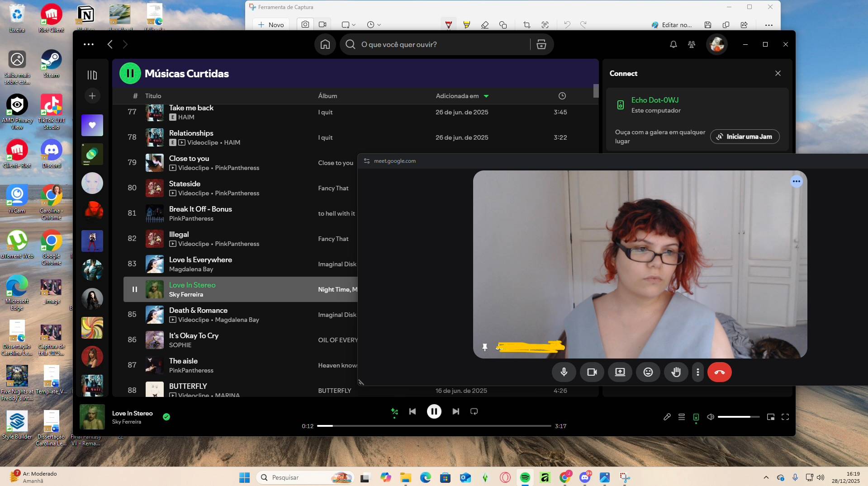Sort the list by Adicionada em
This screenshot has height=486, width=868.
pos(462,96)
